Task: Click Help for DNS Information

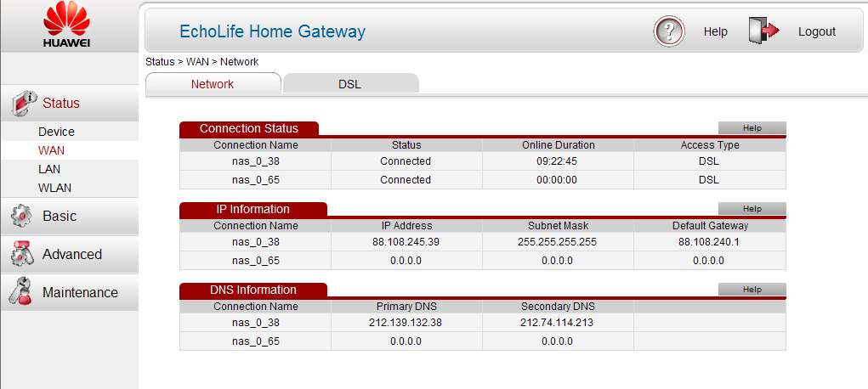Action: 752,290
